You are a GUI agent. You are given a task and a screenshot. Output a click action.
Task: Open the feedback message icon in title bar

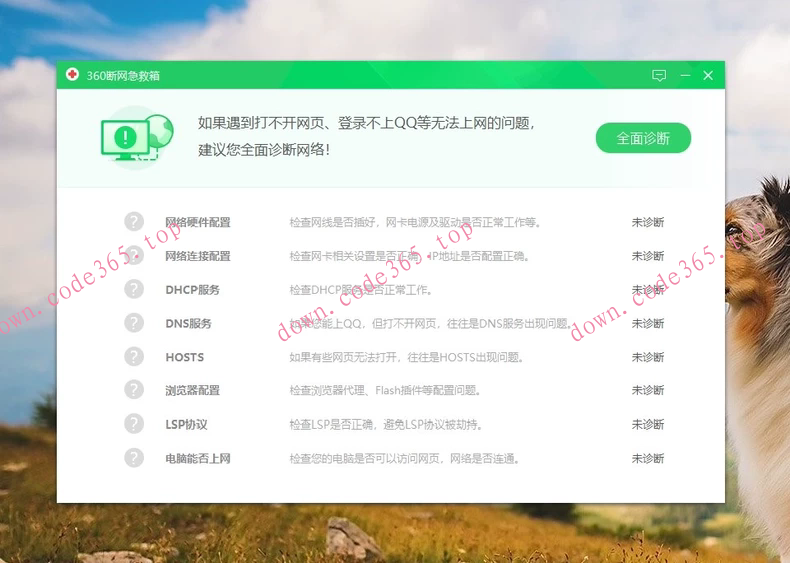click(659, 76)
